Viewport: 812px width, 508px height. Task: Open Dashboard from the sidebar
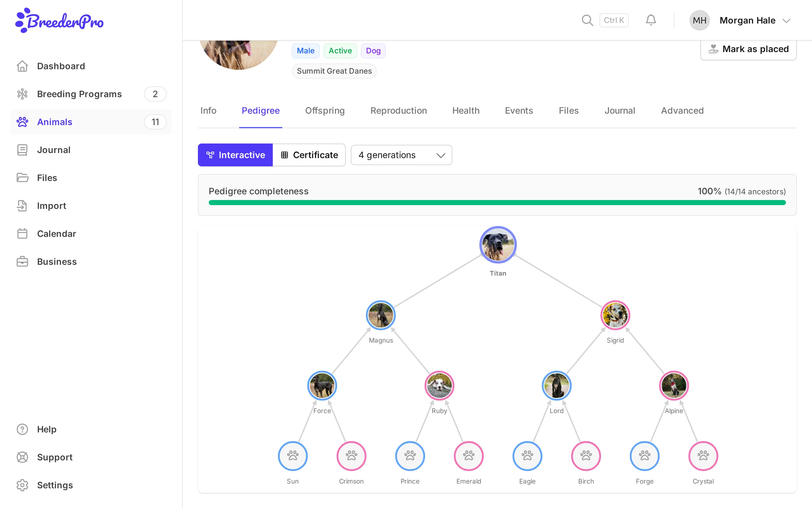pos(91,66)
